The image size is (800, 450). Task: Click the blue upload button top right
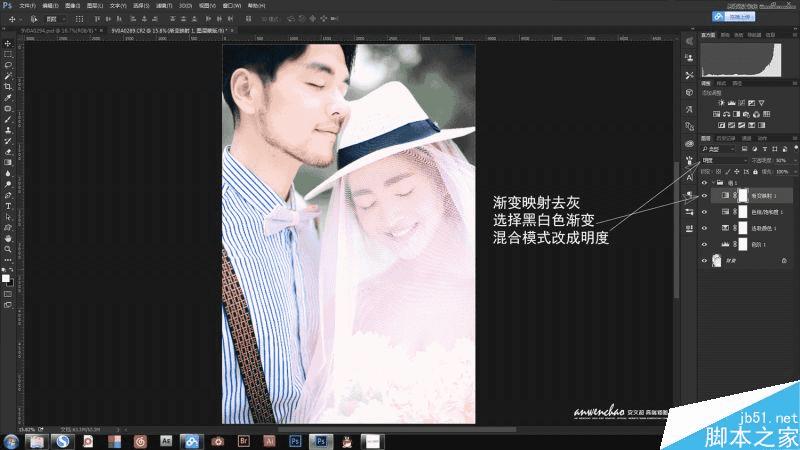coord(734,17)
